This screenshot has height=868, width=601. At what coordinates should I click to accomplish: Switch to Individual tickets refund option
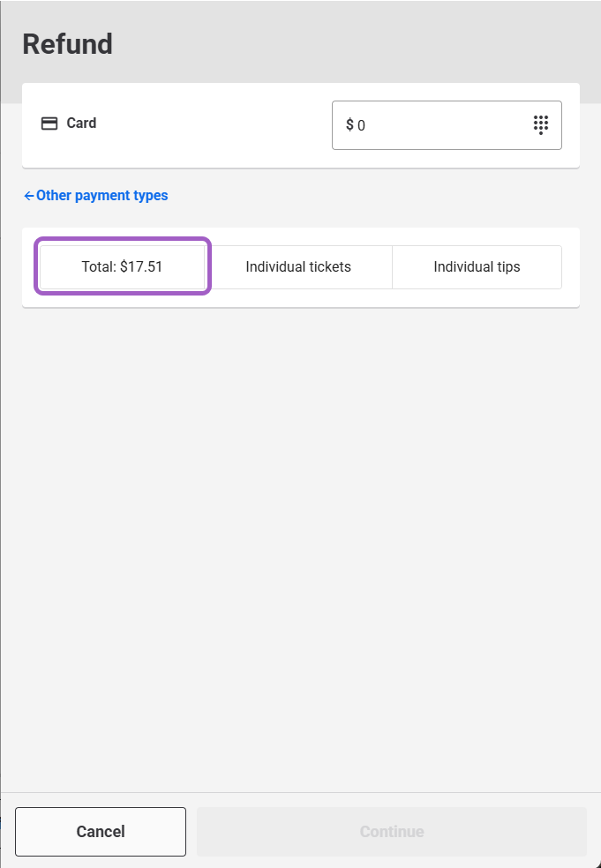tap(298, 266)
